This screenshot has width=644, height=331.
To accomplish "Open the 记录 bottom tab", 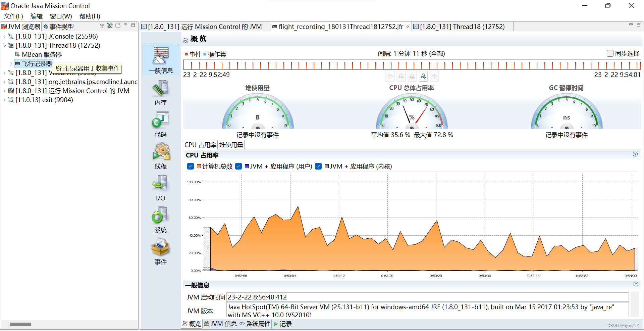I will click(282, 324).
